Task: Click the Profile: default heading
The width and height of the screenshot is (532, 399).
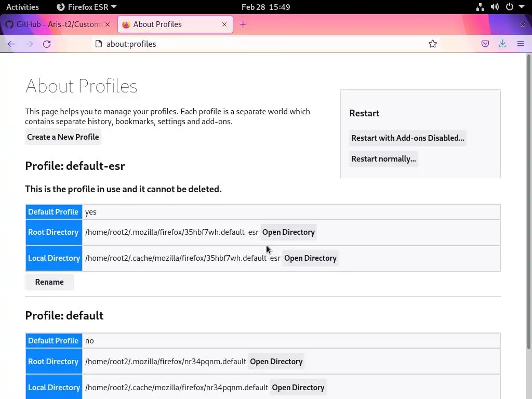Action: [x=64, y=315]
